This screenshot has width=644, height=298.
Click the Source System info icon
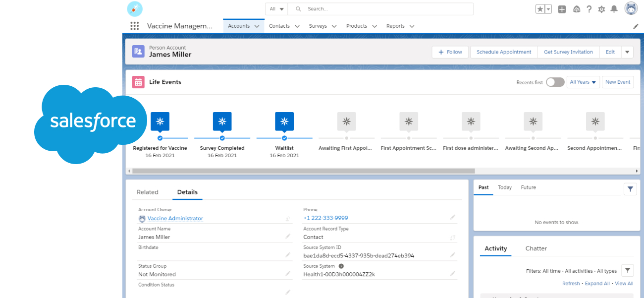click(341, 266)
